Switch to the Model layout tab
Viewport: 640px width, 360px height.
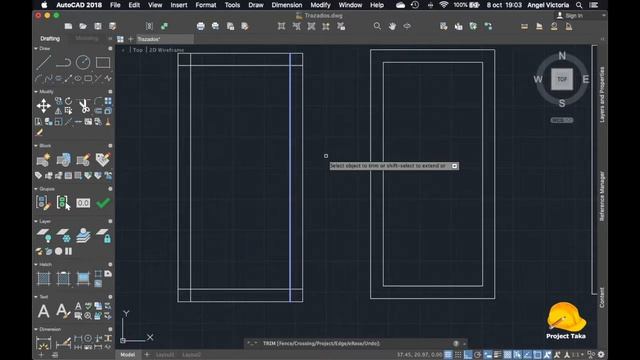pos(127,354)
